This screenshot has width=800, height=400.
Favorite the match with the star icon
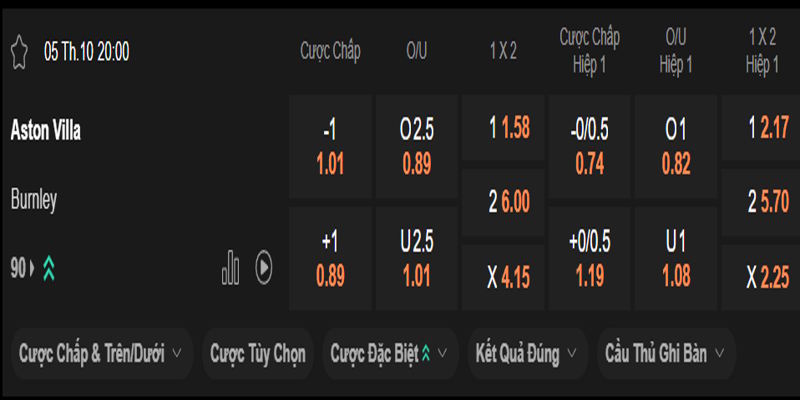coord(19,52)
